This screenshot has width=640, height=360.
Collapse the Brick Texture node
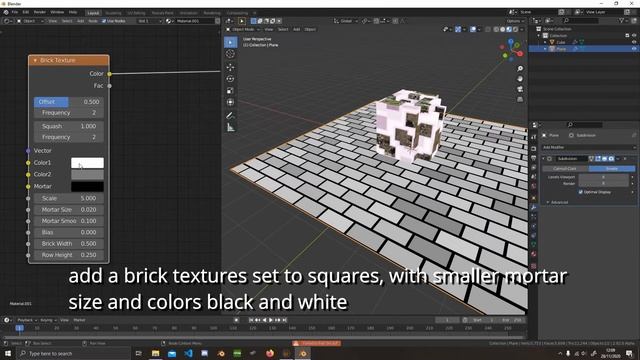35,60
